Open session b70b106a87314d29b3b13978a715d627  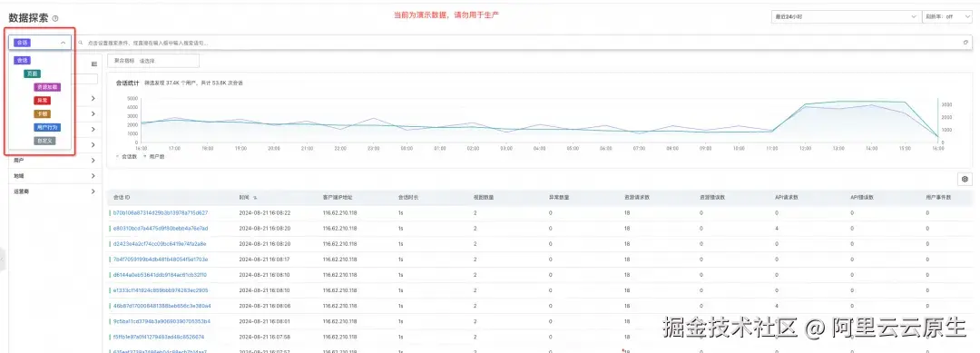161,213
